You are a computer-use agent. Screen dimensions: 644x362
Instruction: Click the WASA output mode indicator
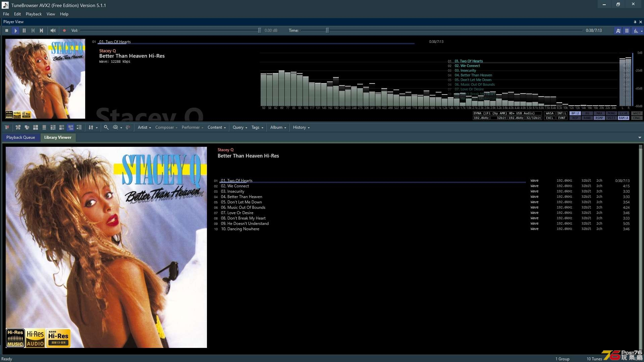click(x=550, y=113)
